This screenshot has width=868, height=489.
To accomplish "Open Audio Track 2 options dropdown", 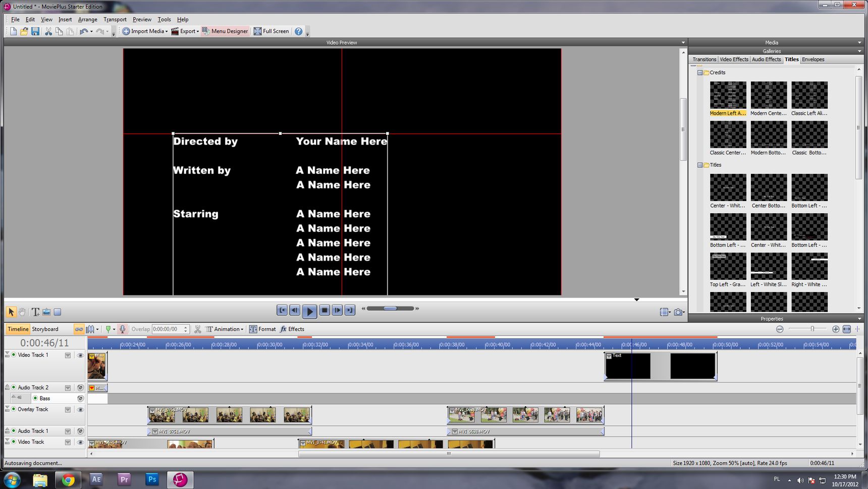I will coord(68,388).
